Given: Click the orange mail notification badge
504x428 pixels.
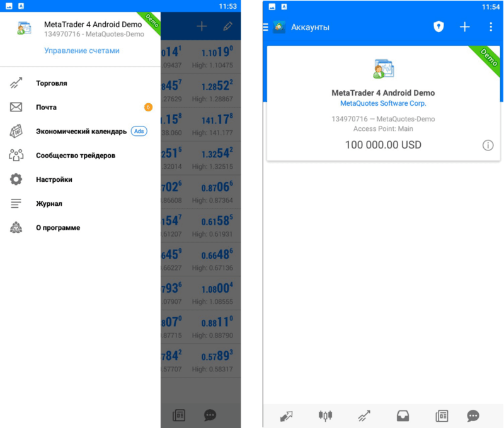Looking at the screenshot, I should (148, 107).
